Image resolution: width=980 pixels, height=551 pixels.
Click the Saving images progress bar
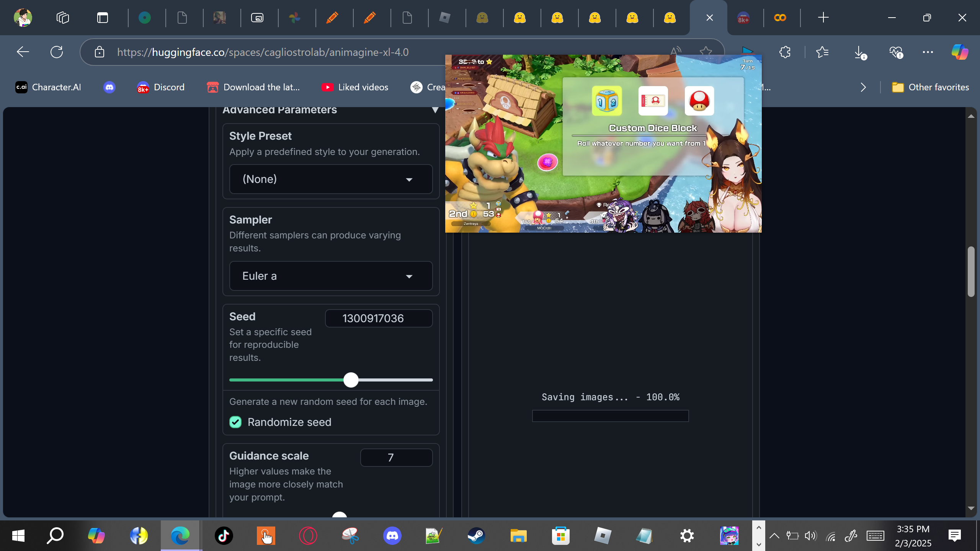610,416
